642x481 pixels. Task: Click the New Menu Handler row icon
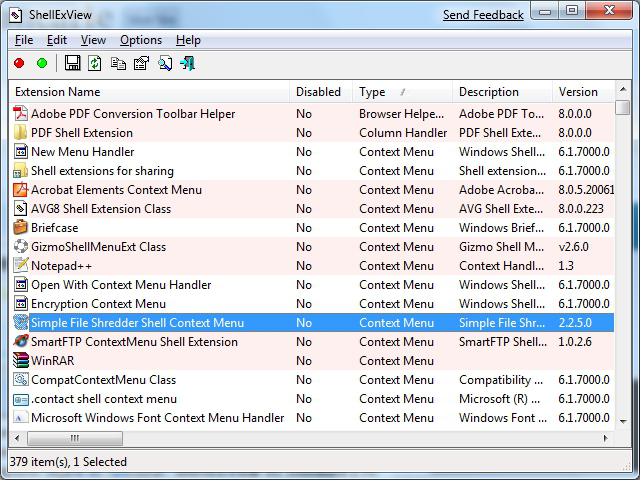[x=20, y=152]
